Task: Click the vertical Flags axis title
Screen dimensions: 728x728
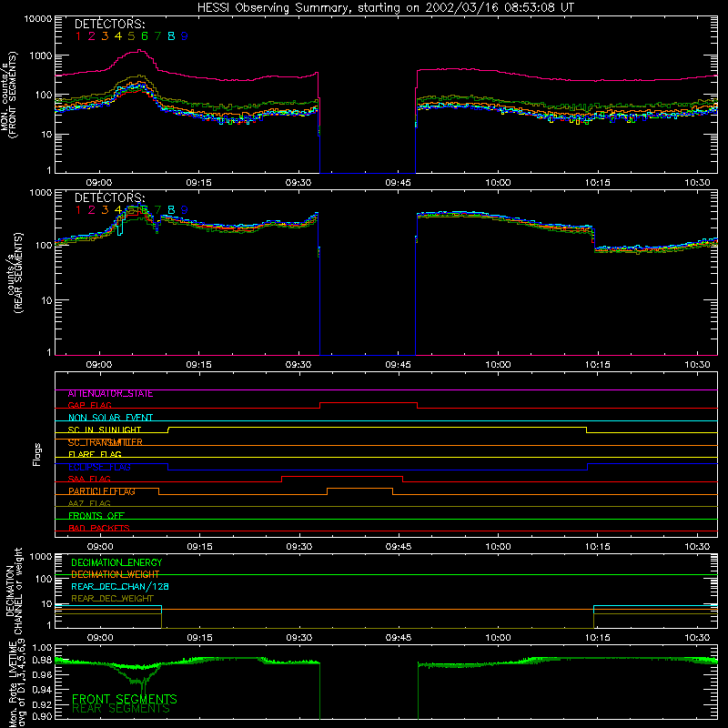Action: 37,454
